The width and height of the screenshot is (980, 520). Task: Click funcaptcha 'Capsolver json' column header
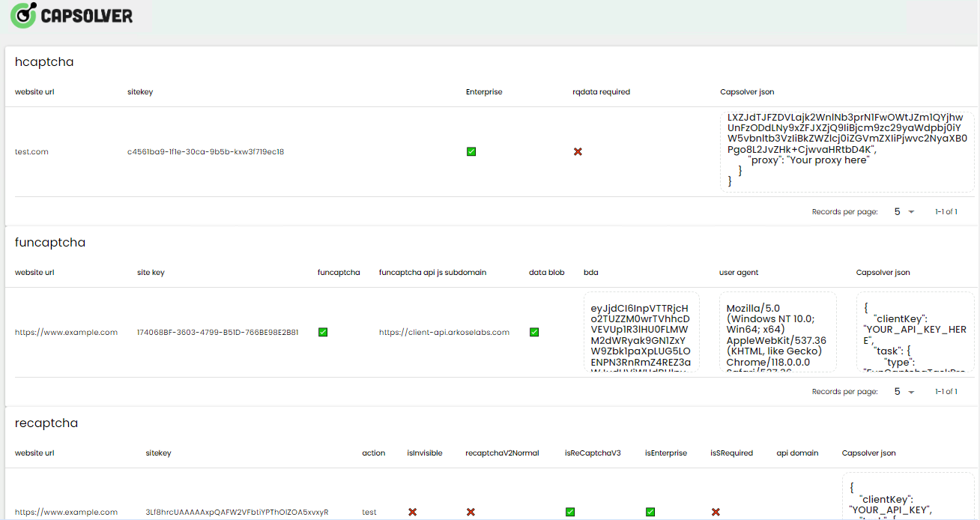(883, 273)
